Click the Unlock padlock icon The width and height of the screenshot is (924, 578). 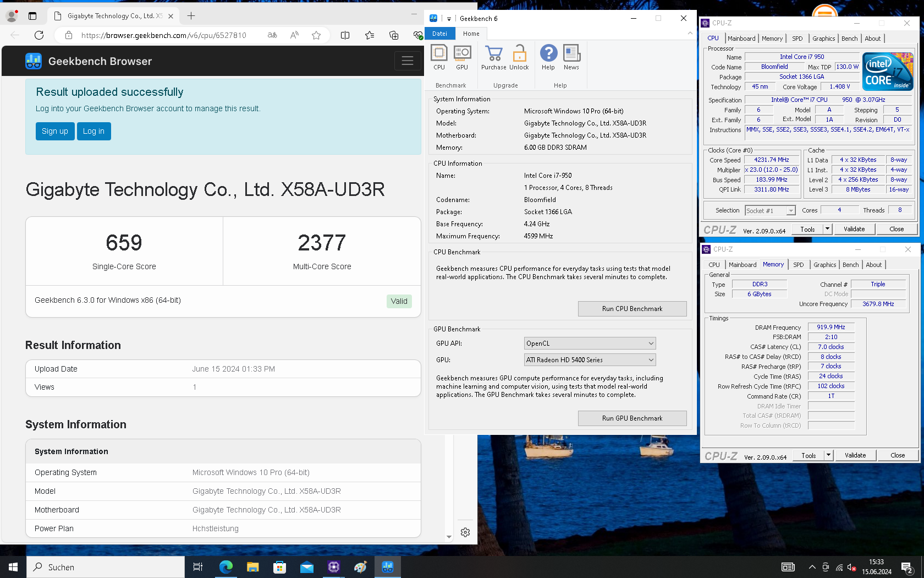click(x=519, y=58)
